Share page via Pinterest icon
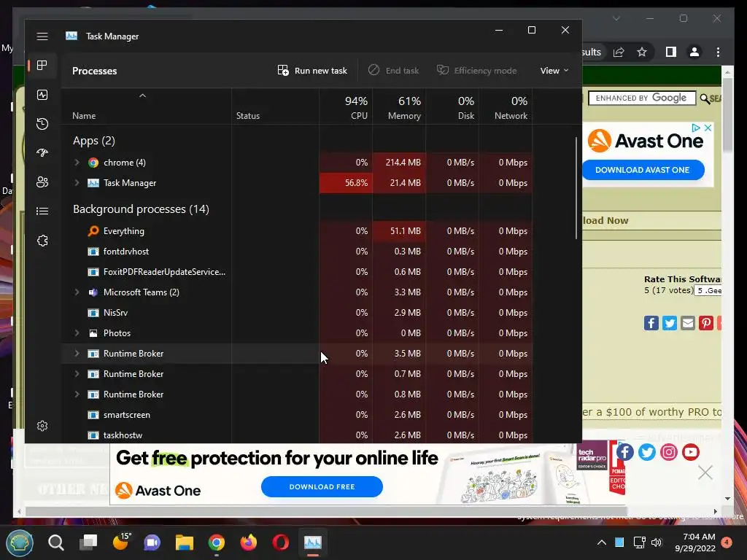747x560 pixels. tap(705, 323)
